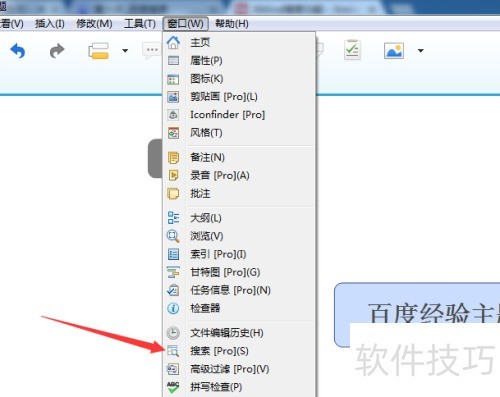Click the index list icon beside 索引

173,254
